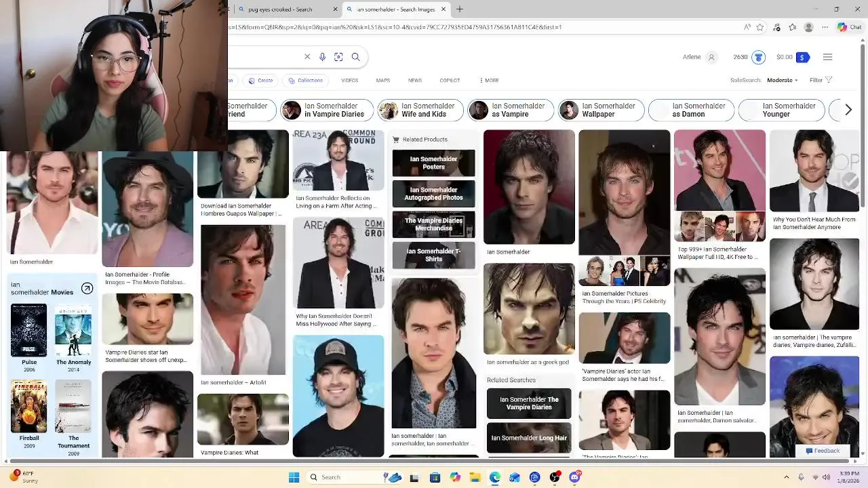Select 'Ian Somerhalder as Vampire' chip
This screenshot has width=868, height=488.
point(511,110)
